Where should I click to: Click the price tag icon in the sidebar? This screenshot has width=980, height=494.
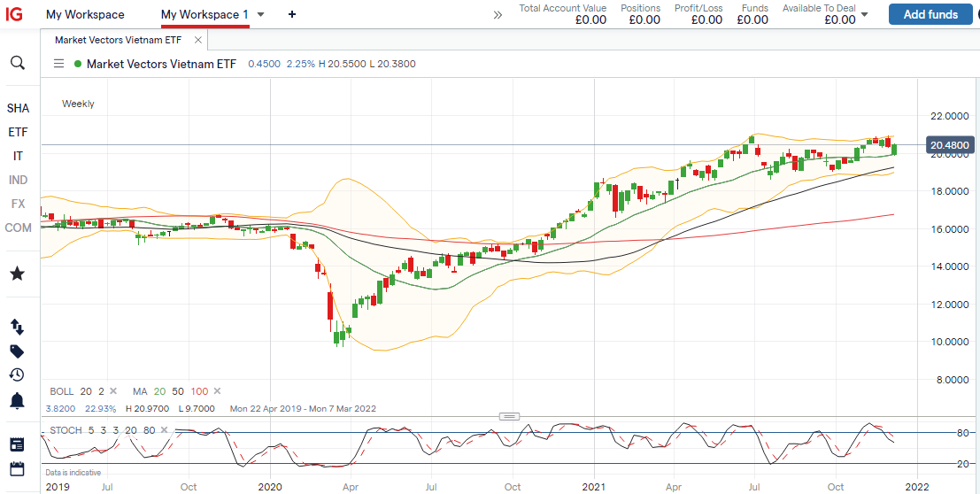pyautogui.click(x=17, y=351)
